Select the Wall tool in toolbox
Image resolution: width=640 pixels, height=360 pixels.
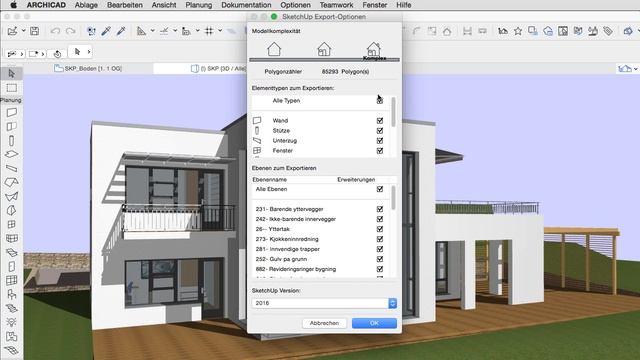[x=11, y=112]
